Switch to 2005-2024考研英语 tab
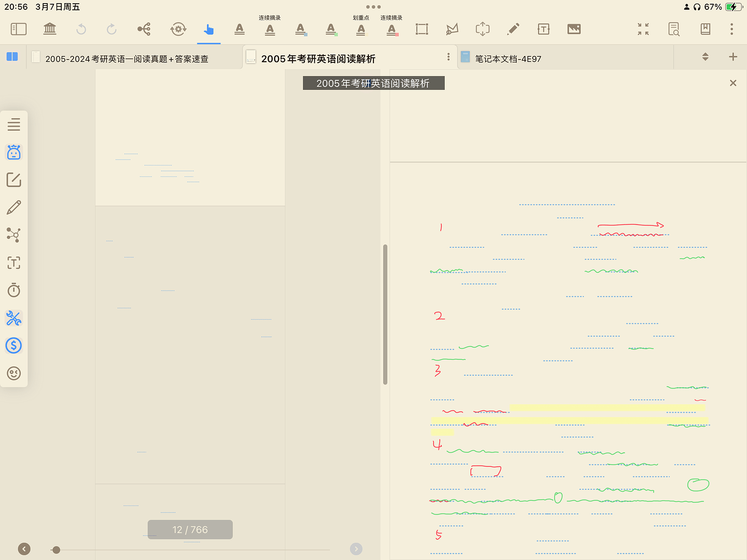This screenshot has height=560, width=747. [x=127, y=59]
